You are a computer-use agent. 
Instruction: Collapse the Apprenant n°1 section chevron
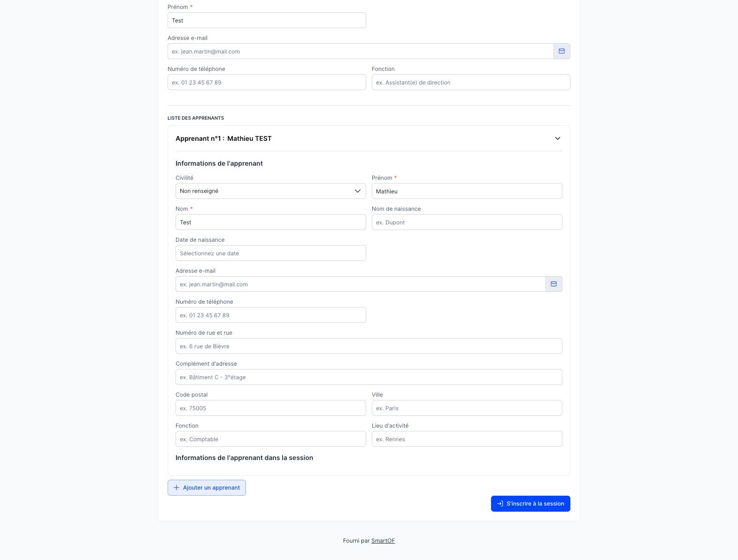pos(557,138)
